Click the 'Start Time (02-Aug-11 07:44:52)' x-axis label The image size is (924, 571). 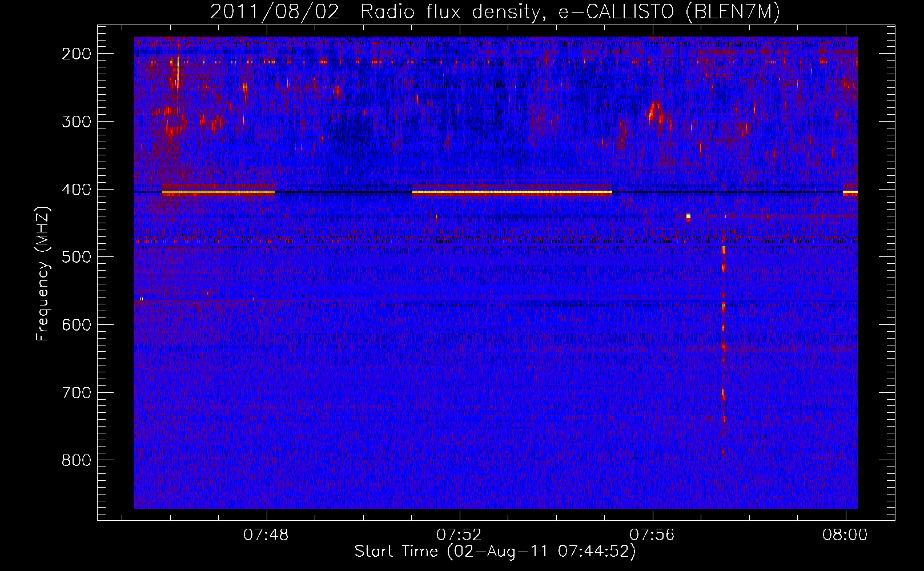click(x=495, y=552)
